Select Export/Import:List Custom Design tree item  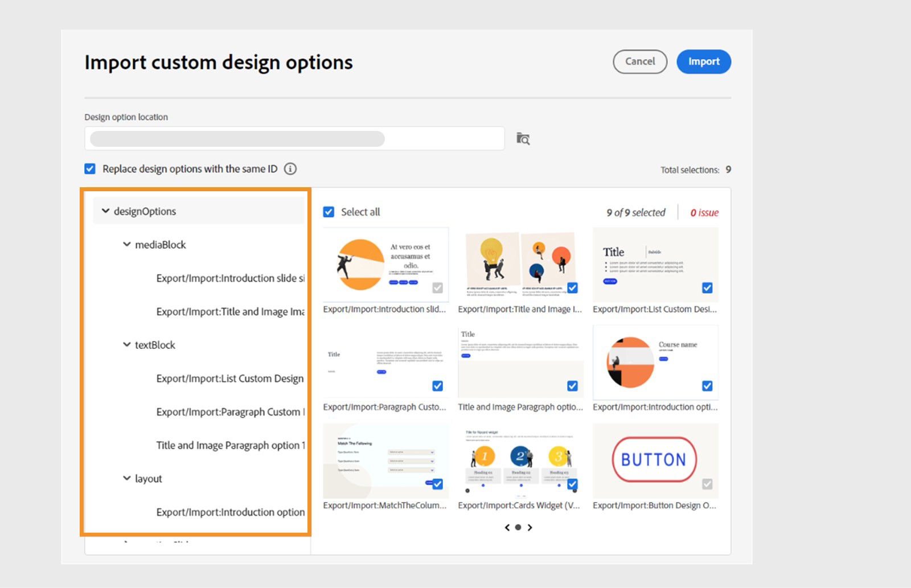tap(229, 379)
